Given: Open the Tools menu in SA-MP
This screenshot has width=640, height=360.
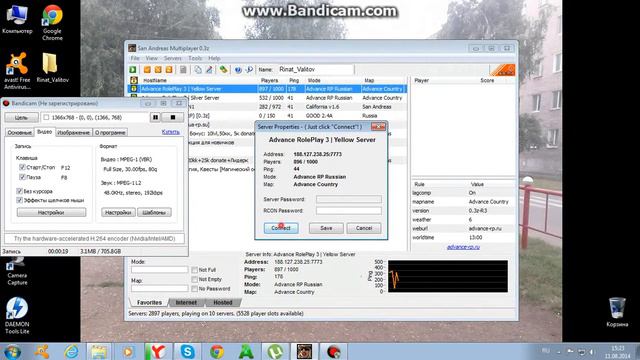Looking at the screenshot, I should (x=195, y=58).
